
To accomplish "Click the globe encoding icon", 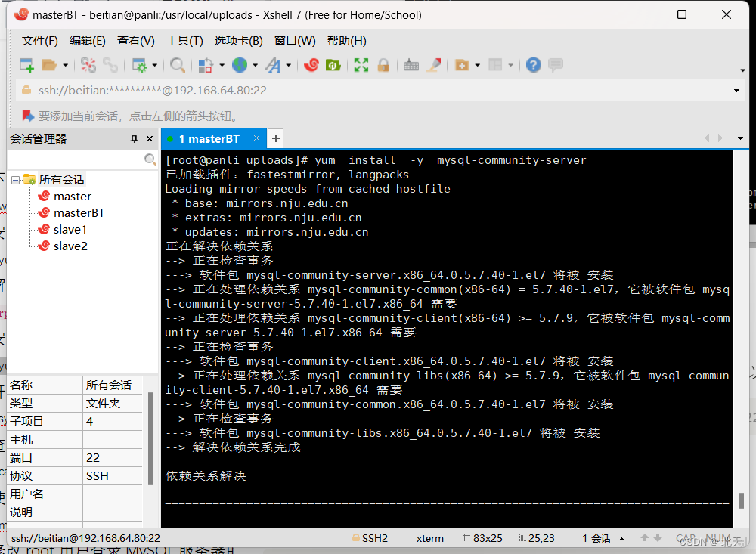I will [x=240, y=64].
